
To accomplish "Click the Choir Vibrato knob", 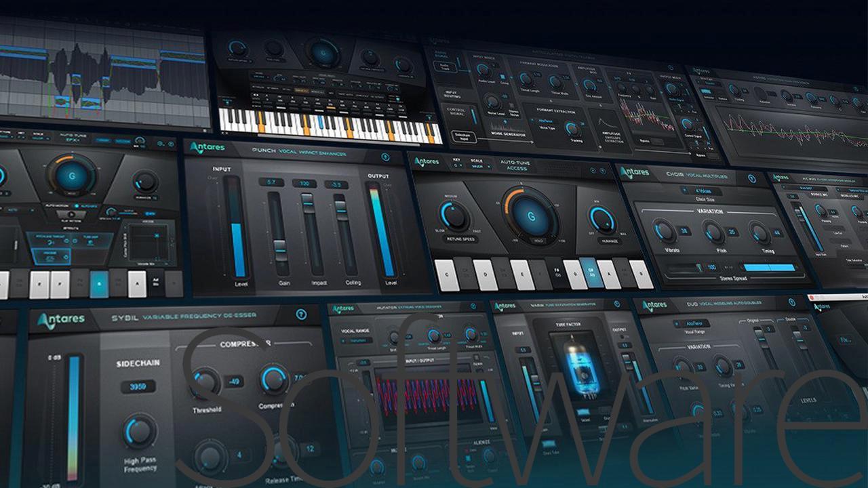I will click(x=665, y=231).
